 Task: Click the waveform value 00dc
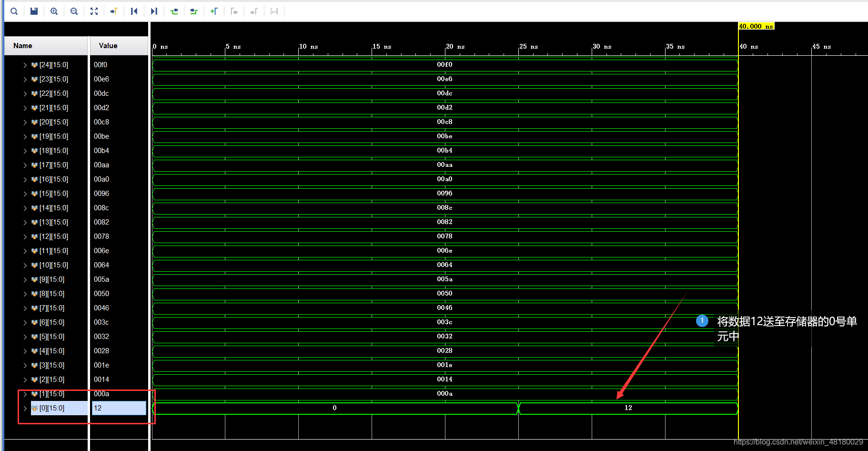click(445, 93)
